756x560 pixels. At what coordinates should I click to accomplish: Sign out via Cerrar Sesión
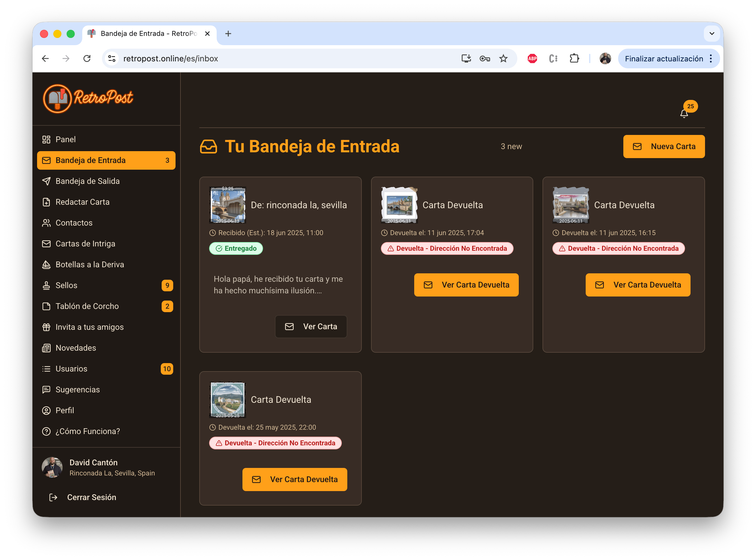click(x=91, y=497)
